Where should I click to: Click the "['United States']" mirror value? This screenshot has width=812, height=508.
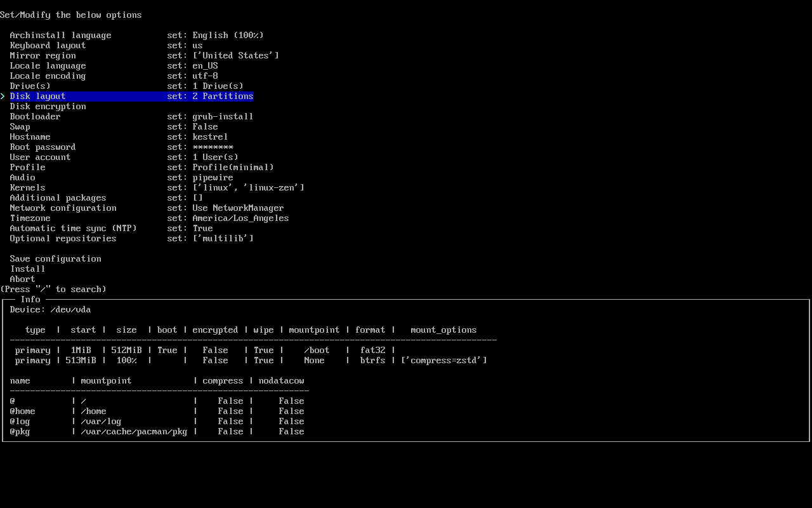[x=236, y=56]
